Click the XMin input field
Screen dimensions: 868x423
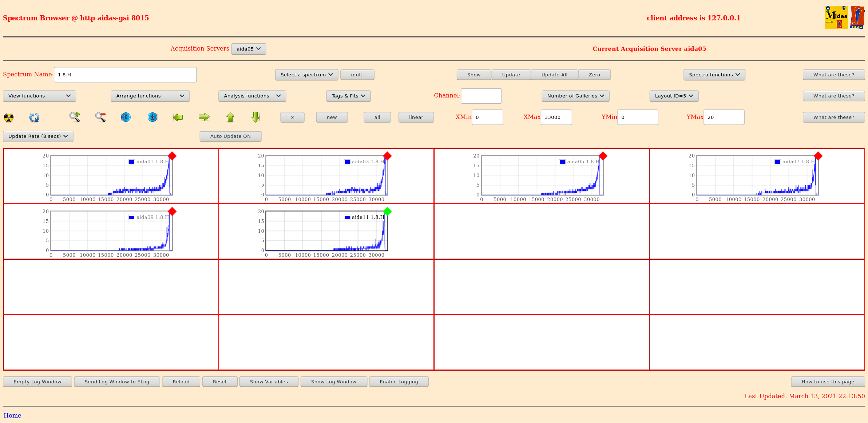[x=487, y=117]
